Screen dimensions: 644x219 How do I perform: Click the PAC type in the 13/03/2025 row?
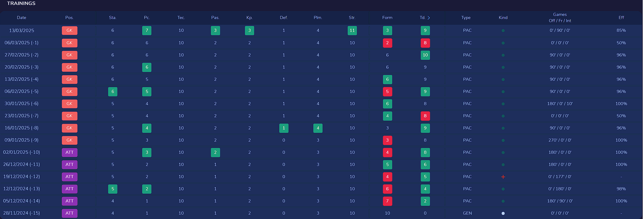pos(467,31)
